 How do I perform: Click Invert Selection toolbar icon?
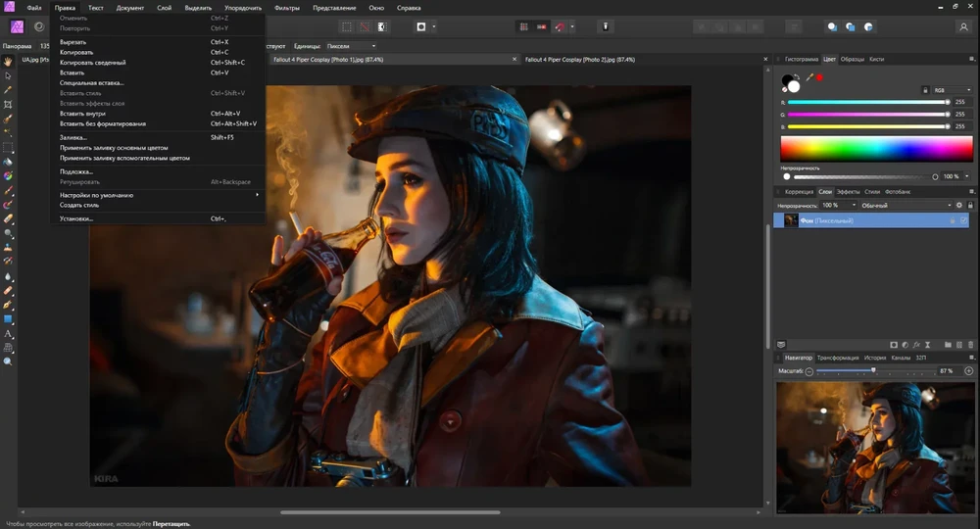tap(382, 26)
